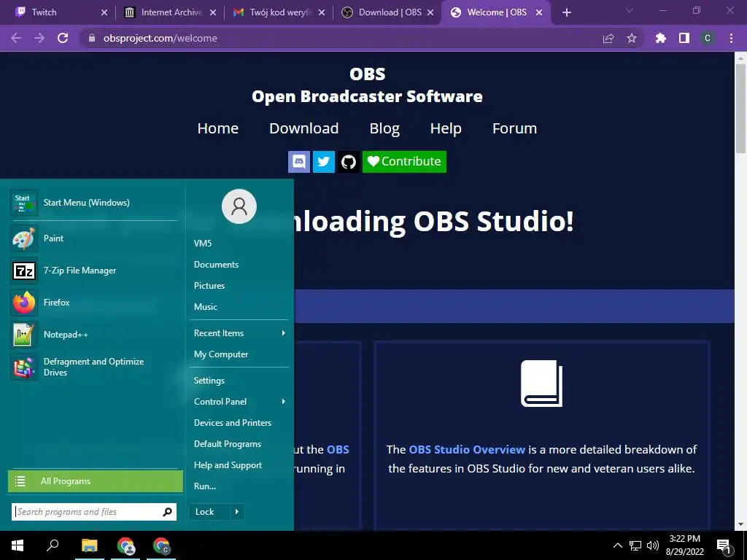Open Default Programs
Image resolution: width=747 pixels, height=560 pixels.
228,444
